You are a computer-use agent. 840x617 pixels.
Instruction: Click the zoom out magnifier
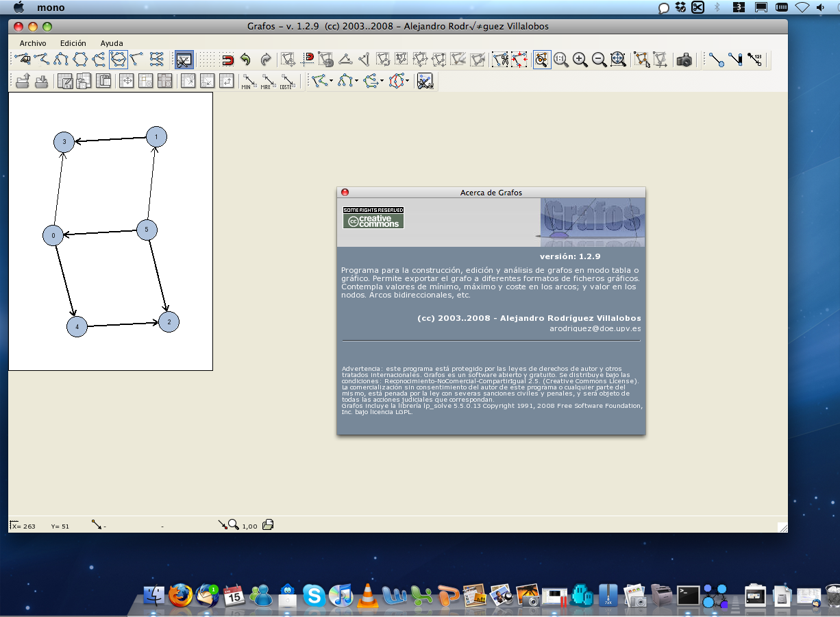coord(600,60)
